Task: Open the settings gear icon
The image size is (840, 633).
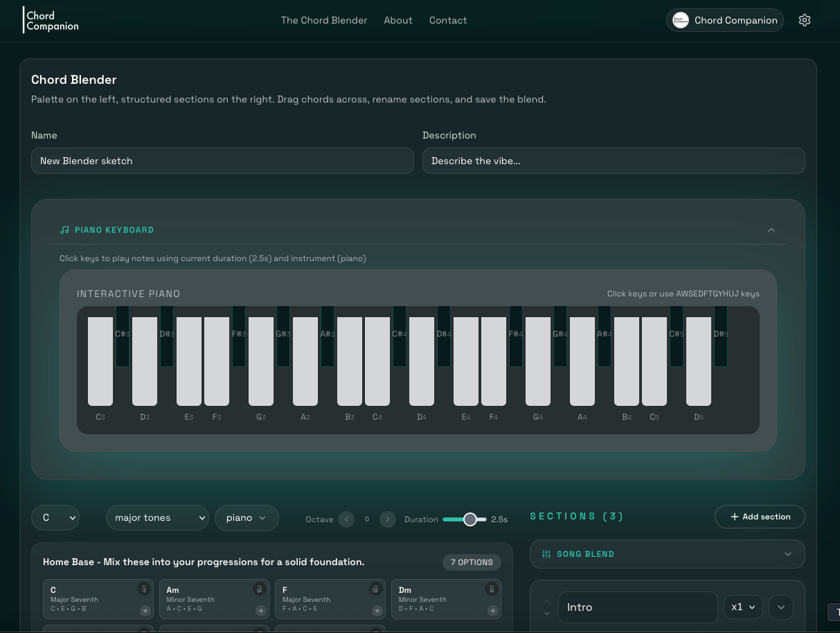Action: click(804, 20)
